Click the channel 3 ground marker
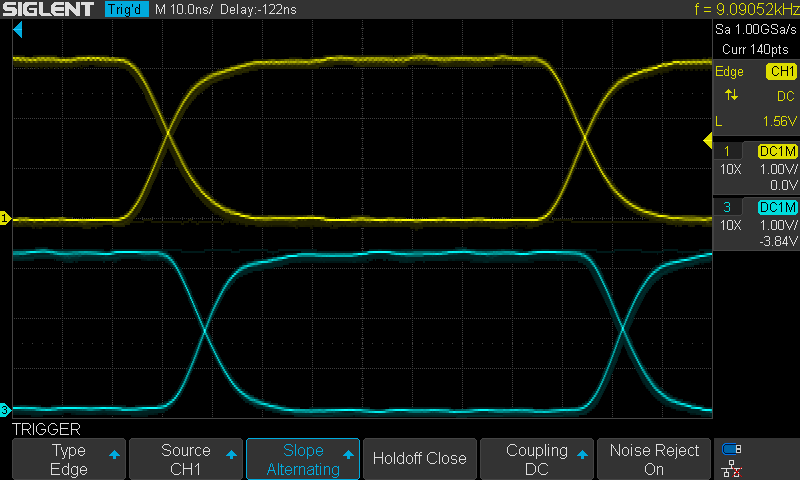This screenshot has width=800, height=480. [x=5, y=409]
